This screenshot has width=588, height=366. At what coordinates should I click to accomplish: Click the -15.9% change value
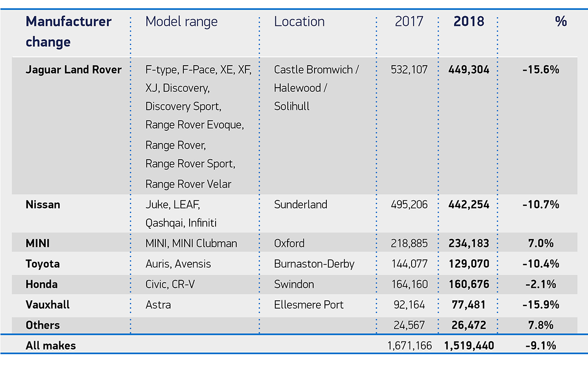pyautogui.click(x=541, y=305)
